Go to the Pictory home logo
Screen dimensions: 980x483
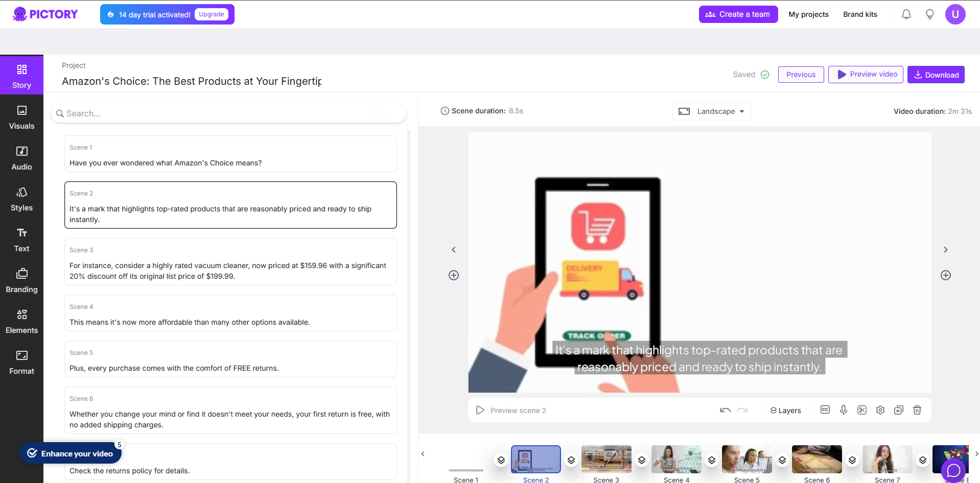tap(45, 14)
